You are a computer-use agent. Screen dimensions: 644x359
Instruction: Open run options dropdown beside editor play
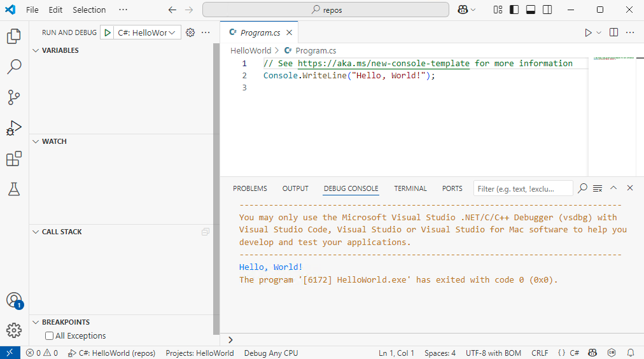point(599,32)
